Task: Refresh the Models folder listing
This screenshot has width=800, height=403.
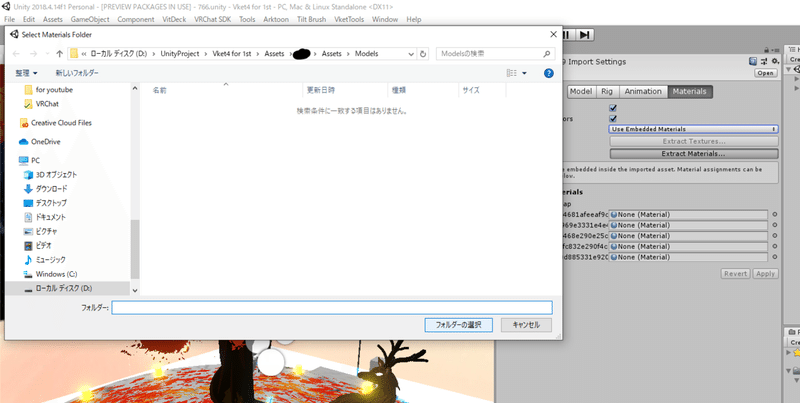Action: tap(423, 54)
